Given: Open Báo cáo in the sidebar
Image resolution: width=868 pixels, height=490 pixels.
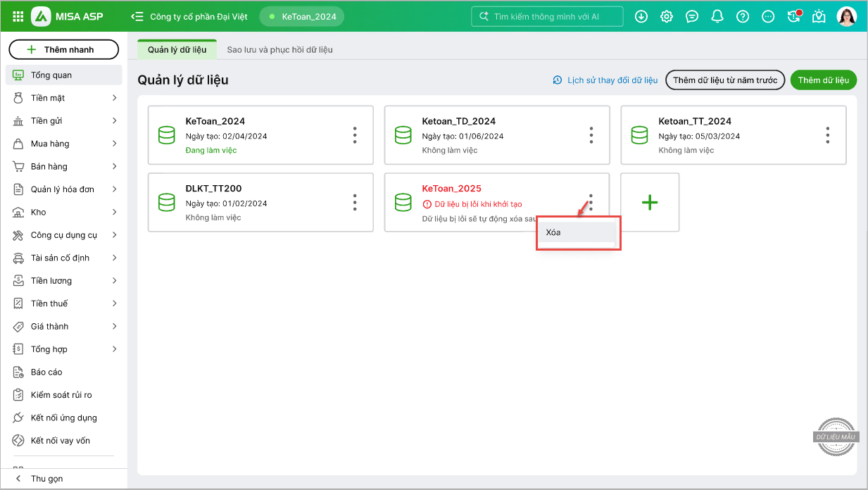Looking at the screenshot, I should pyautogui.click(x=46, y=372).
